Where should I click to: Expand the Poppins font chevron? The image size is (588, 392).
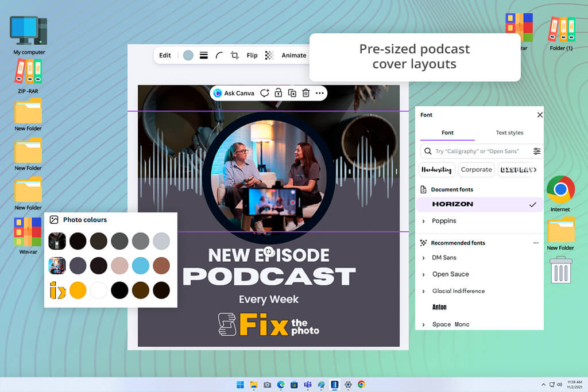tap(423, 221)
